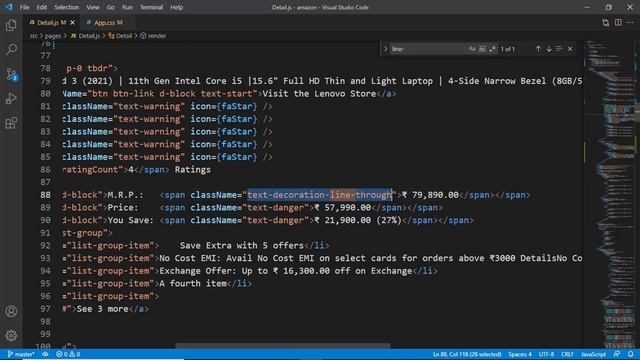Click the "See 3 more" text on line 97

click(x=102, y=309)
